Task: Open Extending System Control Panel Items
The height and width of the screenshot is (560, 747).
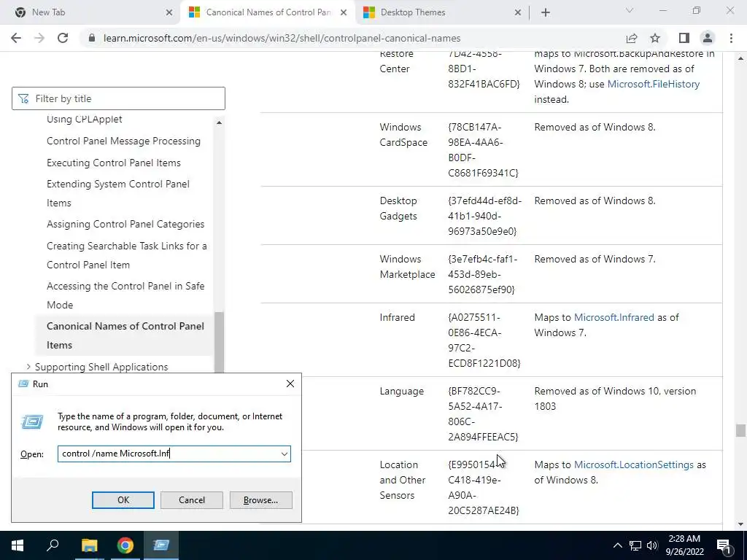Action: click(118, 193)
